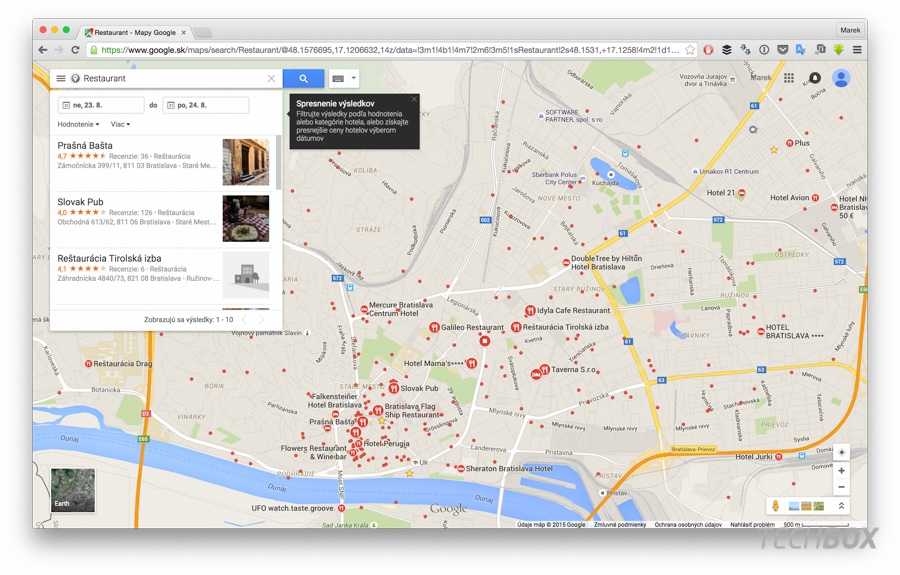Open the Viac filter dropdown

(120, 124)
